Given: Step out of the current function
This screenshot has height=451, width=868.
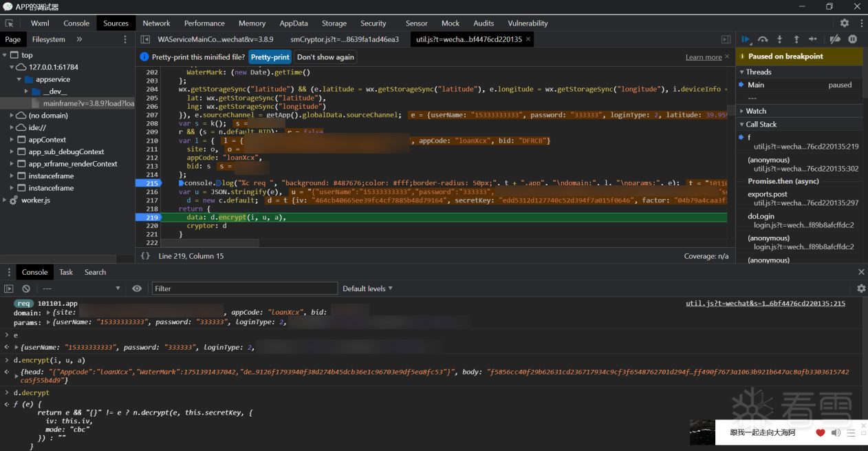Looking at the screenshot, I should click(x=796, y=39).
